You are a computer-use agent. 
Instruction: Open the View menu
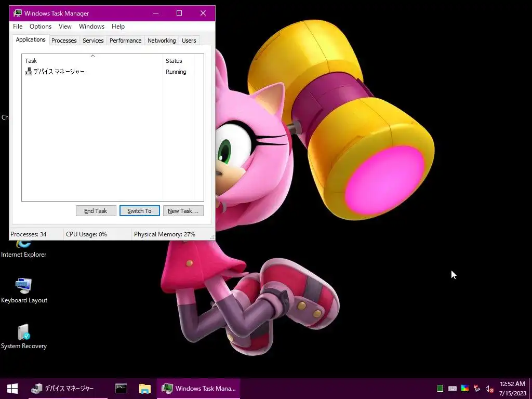tap(65, 26)
